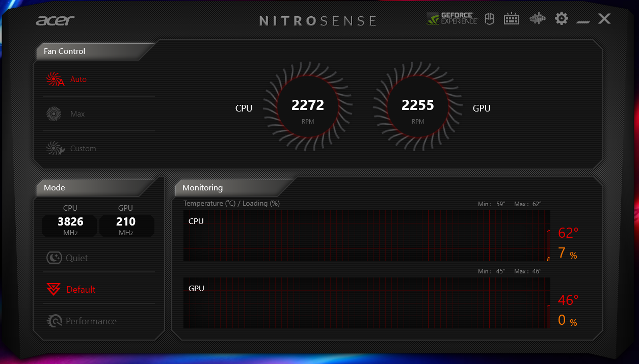The width and height of the screenshot is (639, 364).
Task: Click the NITROSENSE title text
Action: (318, 21)
